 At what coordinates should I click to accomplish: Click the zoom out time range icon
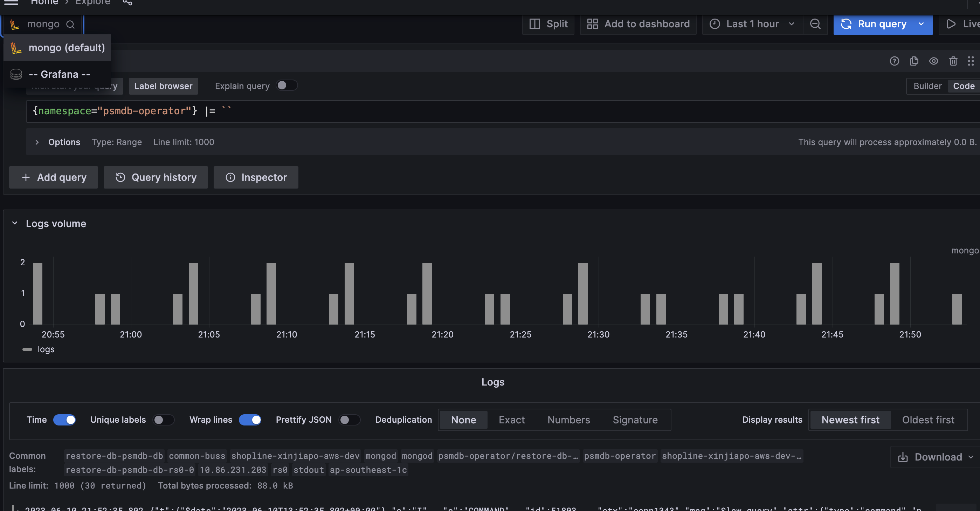815,24
